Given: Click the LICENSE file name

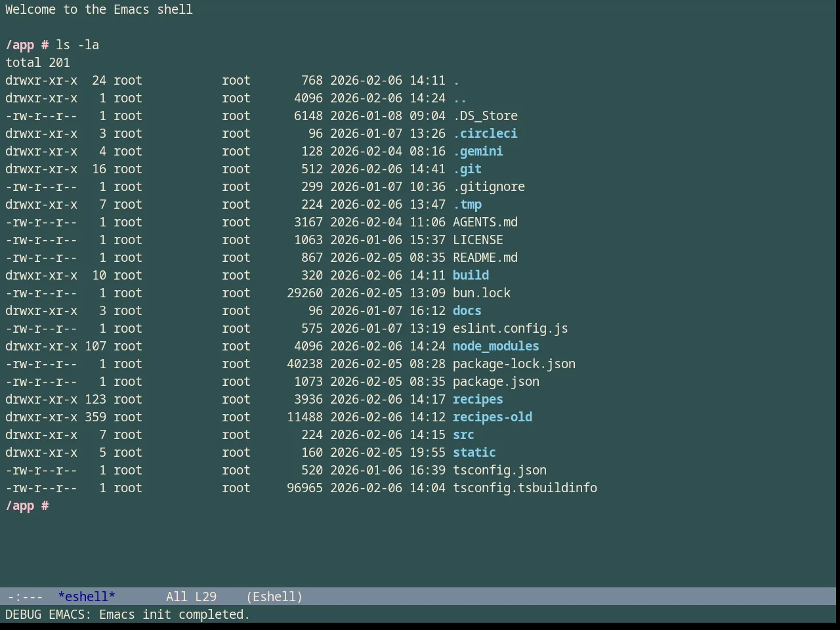Looking at the screenshot, I should tap(478, 240).
